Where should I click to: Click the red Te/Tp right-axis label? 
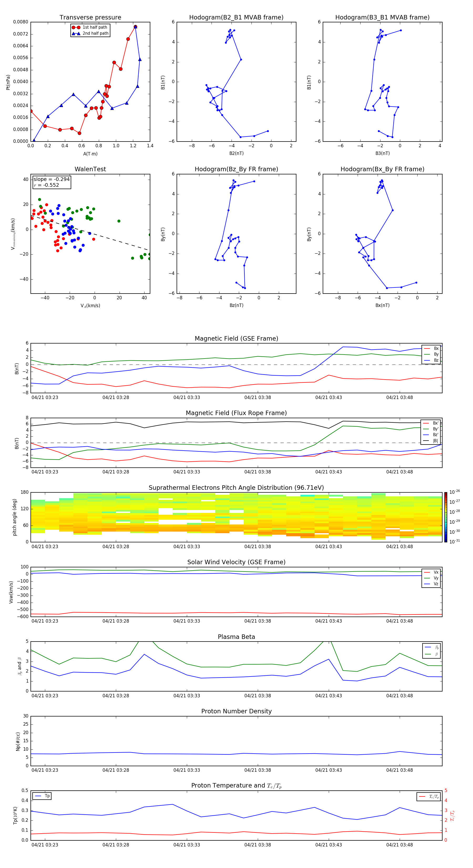point(452,815)
